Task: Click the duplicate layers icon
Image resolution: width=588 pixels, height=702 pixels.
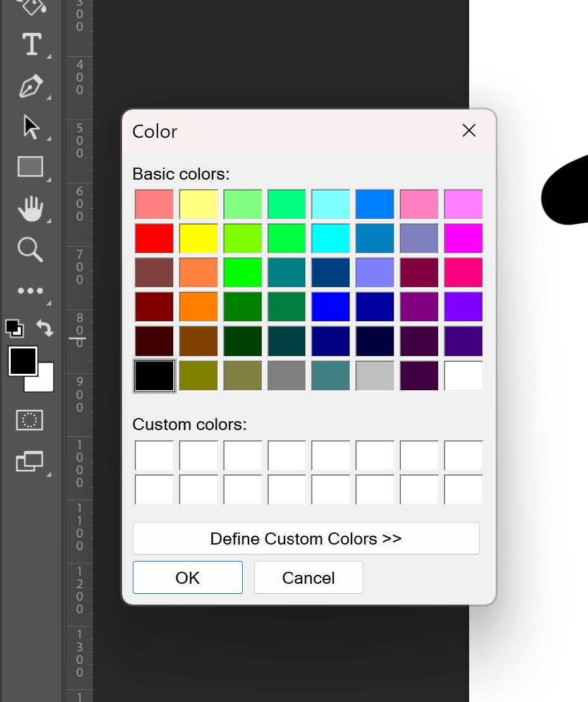Action: (x=30, y=462)
